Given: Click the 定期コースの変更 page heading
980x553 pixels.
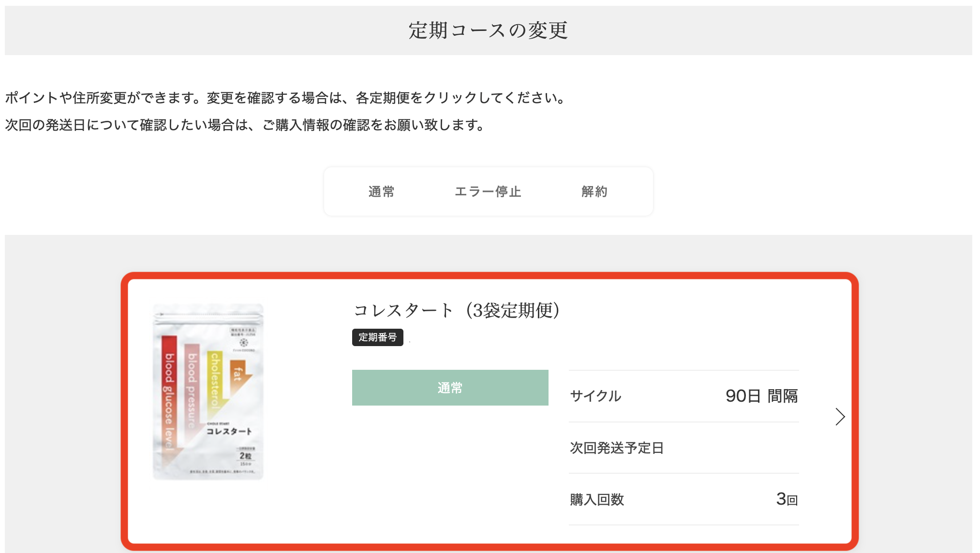Looking at the screenshot, I should (488, 30).
